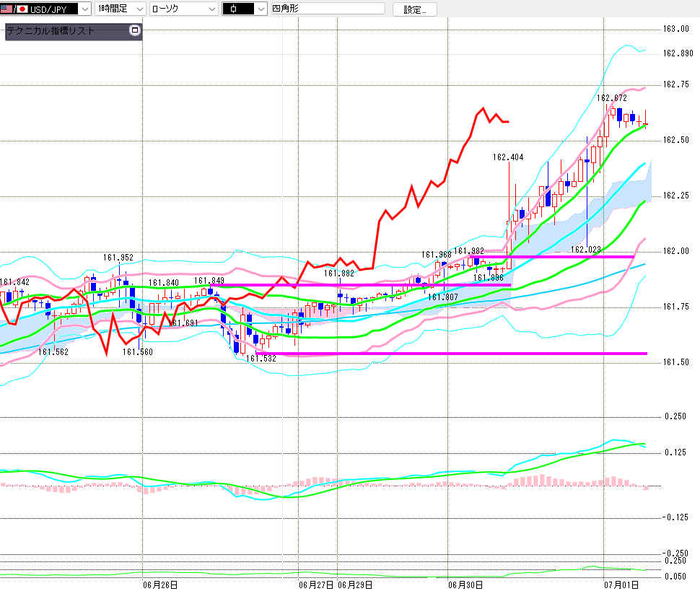The height and width of the screenshot is (591, 700).
Task: Click the Japan flag icon beside USD/JPY
Action: 22,9
